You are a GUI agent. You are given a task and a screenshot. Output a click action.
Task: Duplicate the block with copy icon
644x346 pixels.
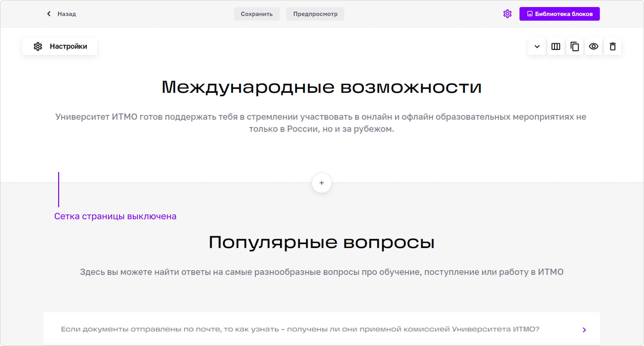pos(574,46)
